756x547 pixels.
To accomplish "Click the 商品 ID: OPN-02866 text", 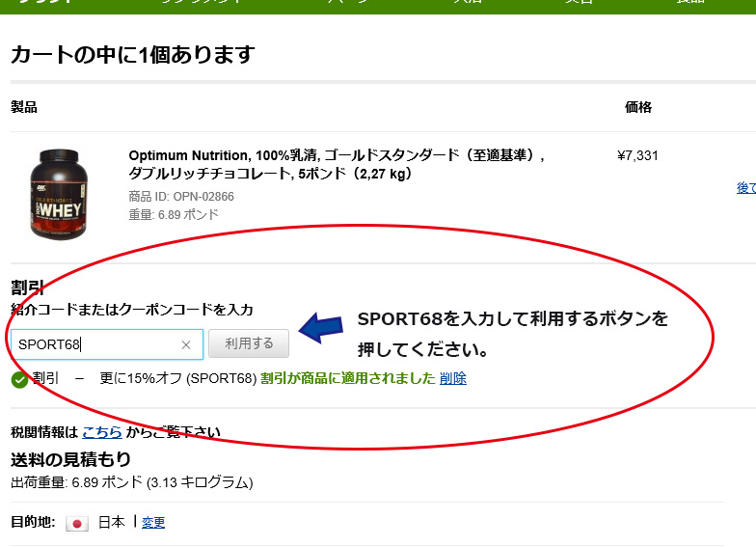I will point(181,197).
